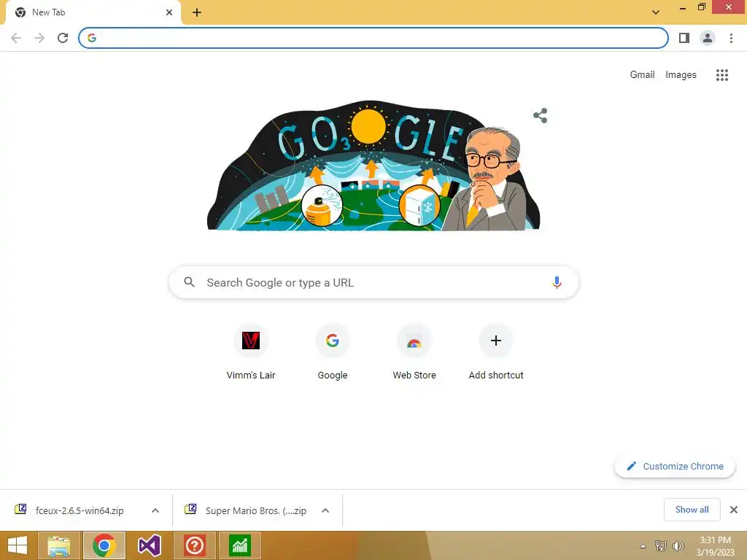Open Gmail link

[642, 75]
